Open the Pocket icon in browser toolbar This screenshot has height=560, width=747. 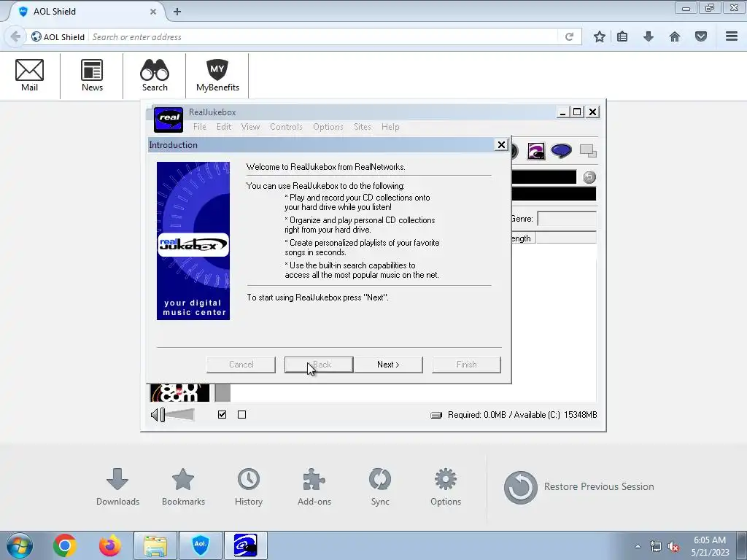point(701,36)
